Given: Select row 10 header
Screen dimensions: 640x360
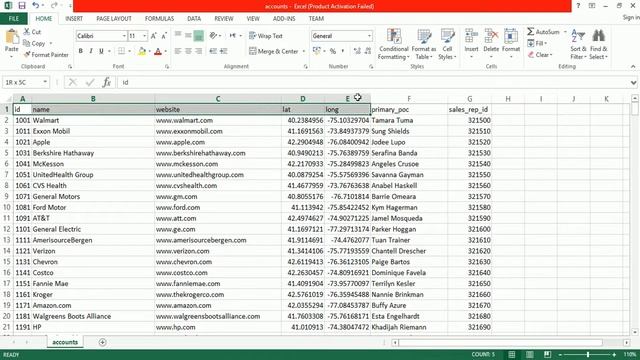Looking at the screenshot, I should 7,207.
